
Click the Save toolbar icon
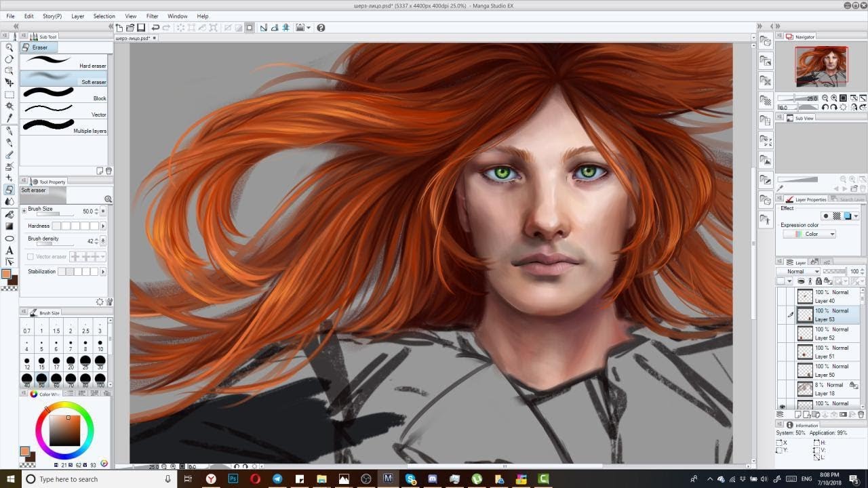tap(141, 28)
